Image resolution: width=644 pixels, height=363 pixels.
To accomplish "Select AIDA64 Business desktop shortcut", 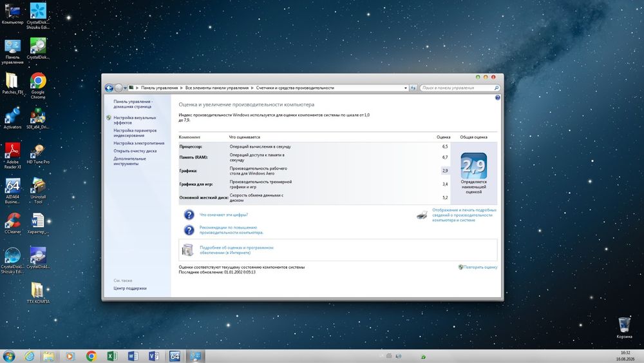I will (x=12, y=191).
